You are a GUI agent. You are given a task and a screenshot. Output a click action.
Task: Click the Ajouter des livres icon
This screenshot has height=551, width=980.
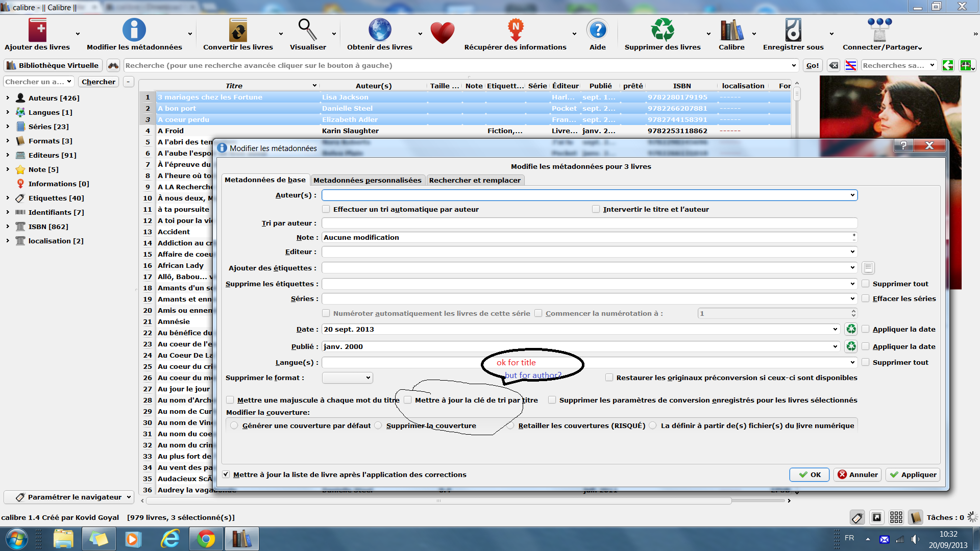37,31
